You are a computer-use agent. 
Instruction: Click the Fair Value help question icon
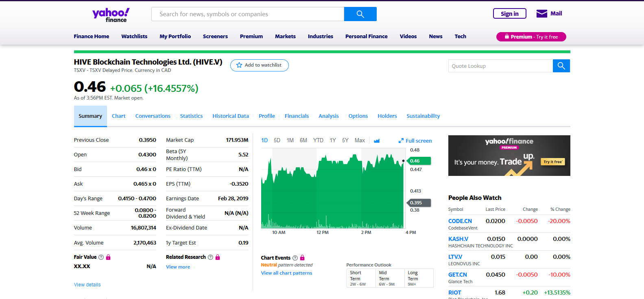[x=101, y=257]
